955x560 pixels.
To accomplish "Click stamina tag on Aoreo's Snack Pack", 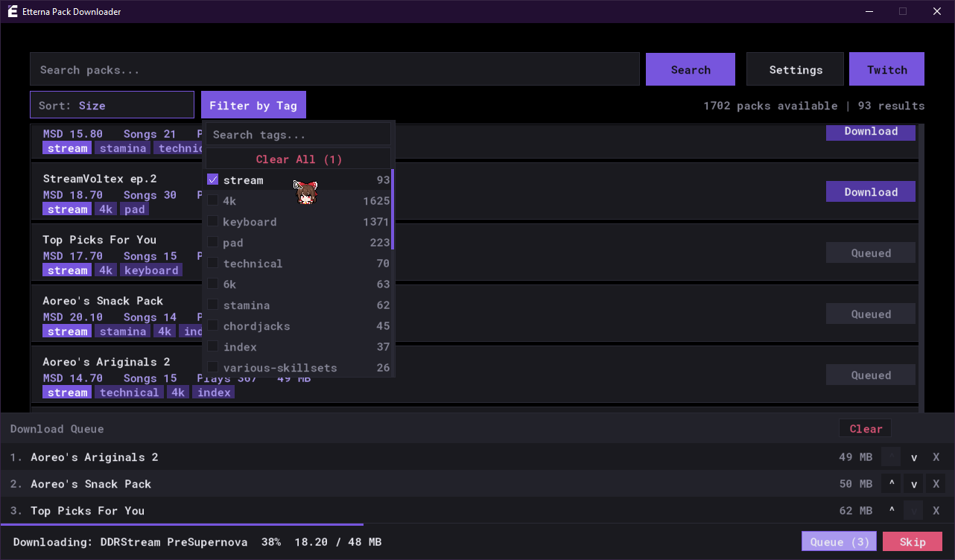I will (x=123, y=331).
